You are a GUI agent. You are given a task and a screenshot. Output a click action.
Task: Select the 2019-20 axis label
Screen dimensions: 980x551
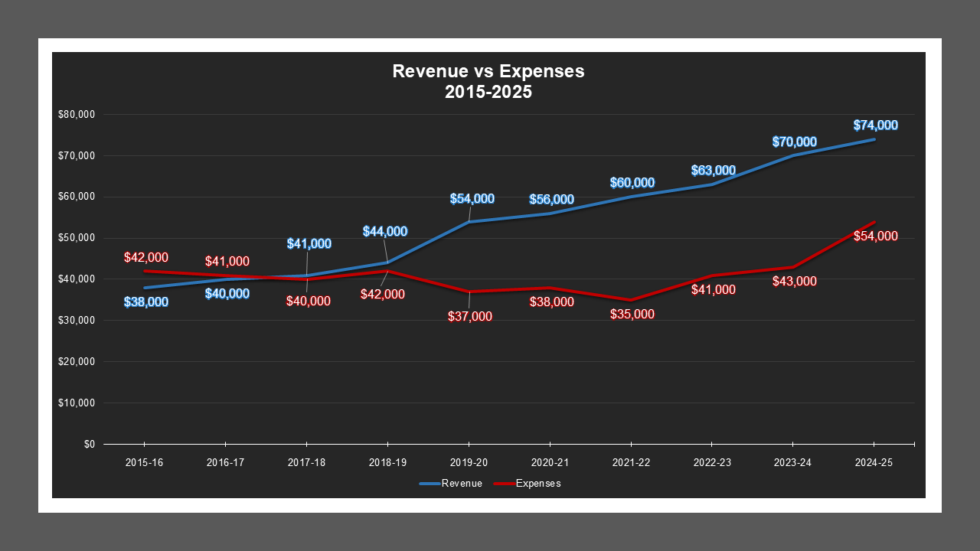click(469, 462)
